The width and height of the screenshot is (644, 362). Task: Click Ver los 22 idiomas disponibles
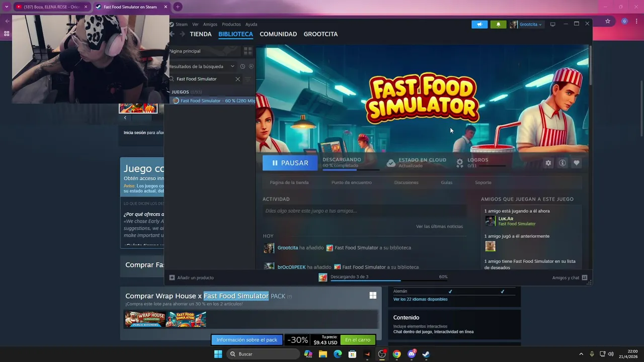pyautogui.click(x=420, y=299)
